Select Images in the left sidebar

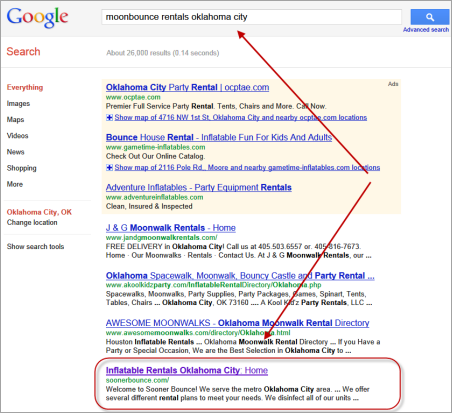pyautogui.click(x=18, y=104)
